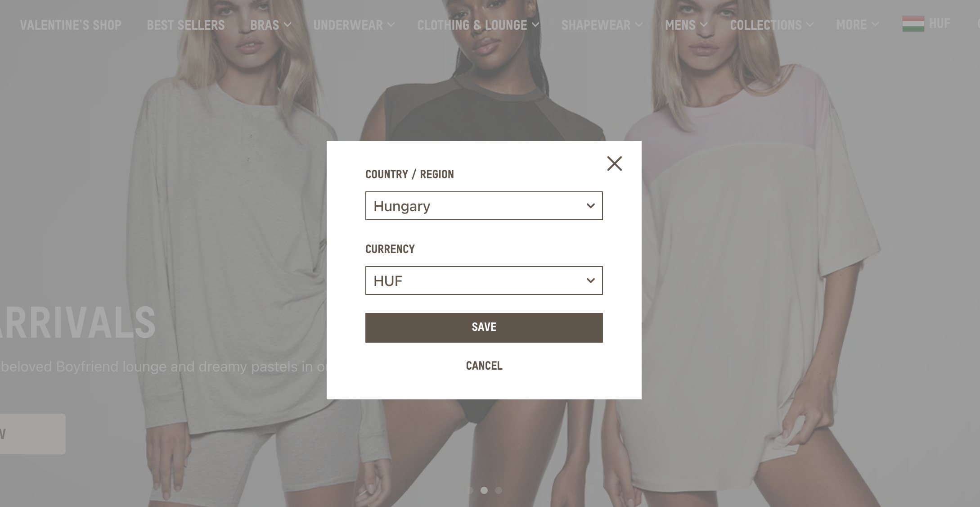This screenshot has height=507, width=980.
Task: Expand the More dropdown menu
Action: click(855, 25)
